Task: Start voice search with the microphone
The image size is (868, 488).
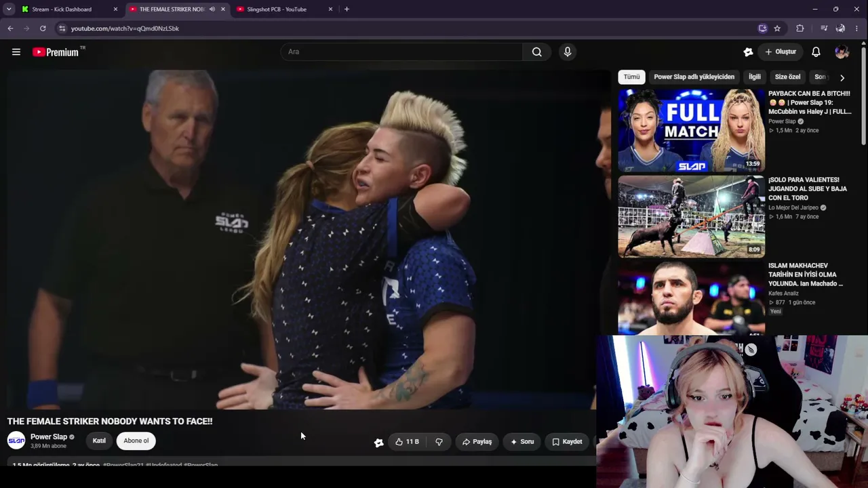Action: (x=568, y=52)
